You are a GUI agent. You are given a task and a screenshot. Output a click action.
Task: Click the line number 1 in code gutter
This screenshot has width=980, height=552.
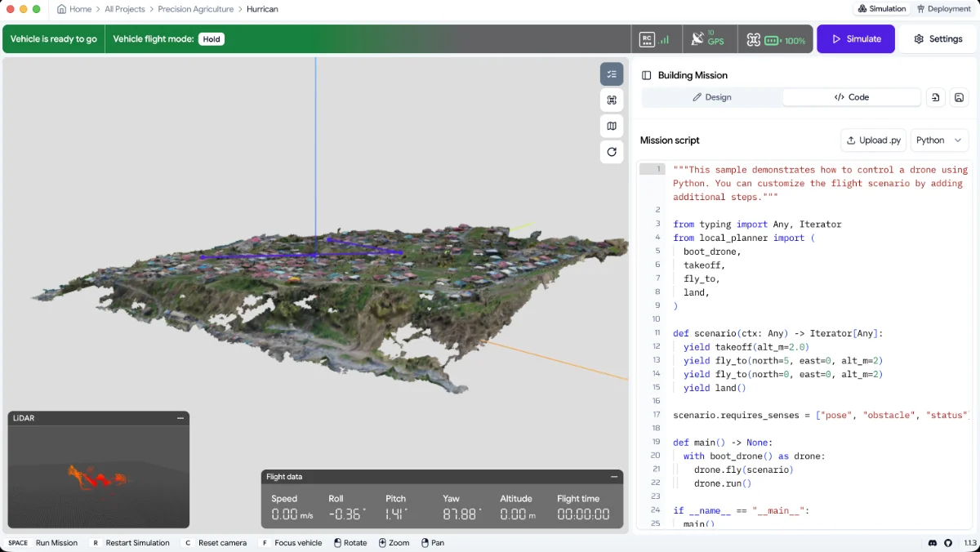tap(657, 170)
